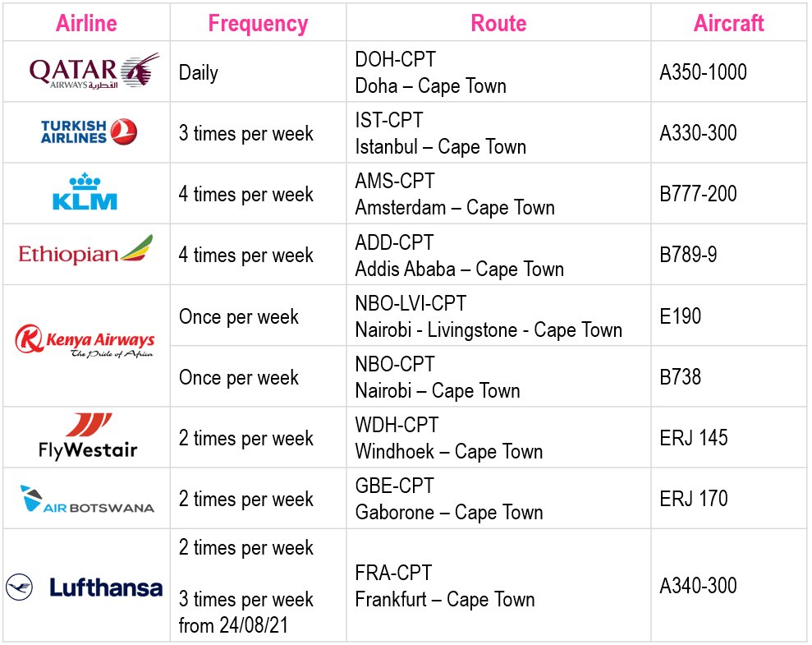
Task: Select the Air Botswana logo
Action: pos(87,499)
